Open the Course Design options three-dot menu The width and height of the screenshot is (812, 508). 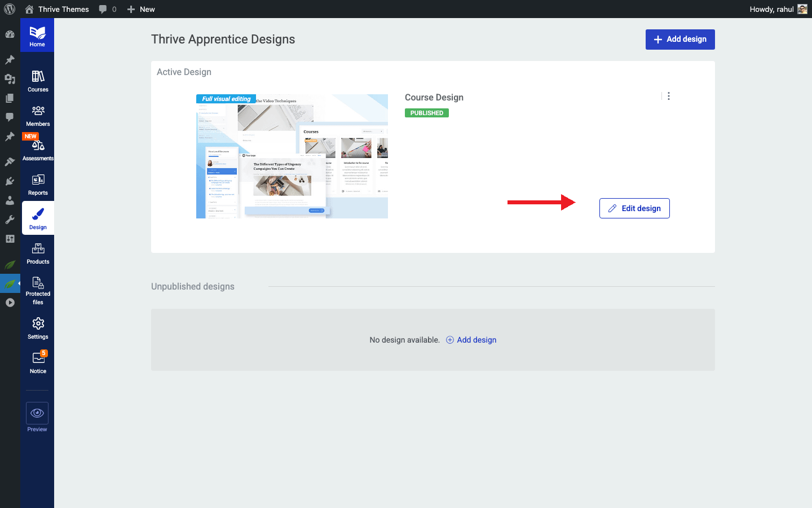tap(668, 96)
